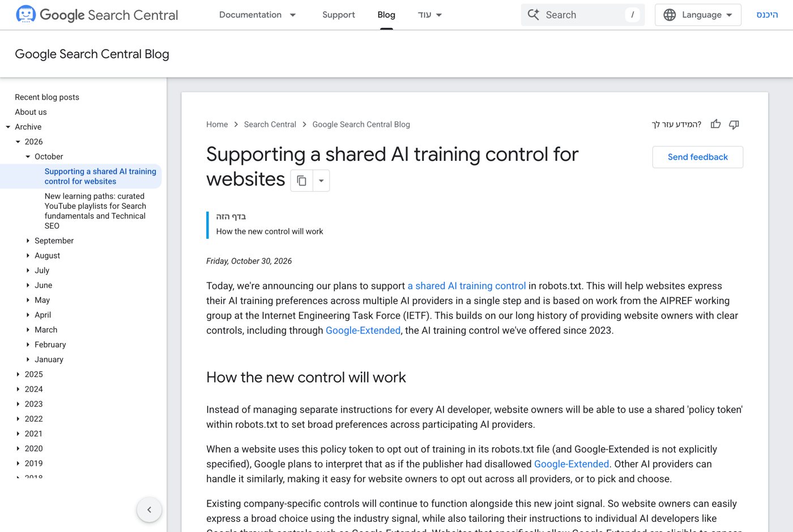This screenshot has height=532, width=793.
Task: Expand the 2020 archive year
Action: point(18,448)
